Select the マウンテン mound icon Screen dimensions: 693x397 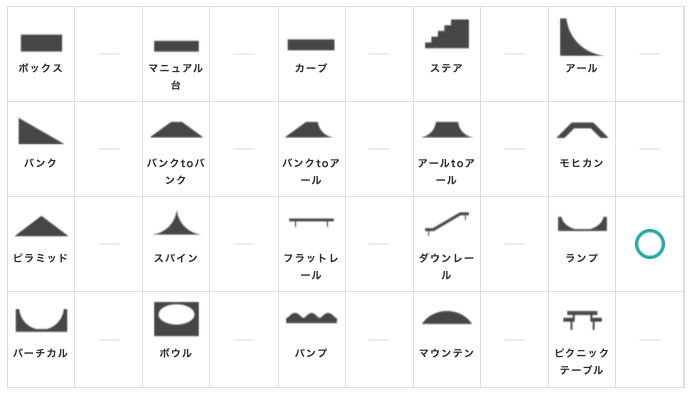pos(447,317)
